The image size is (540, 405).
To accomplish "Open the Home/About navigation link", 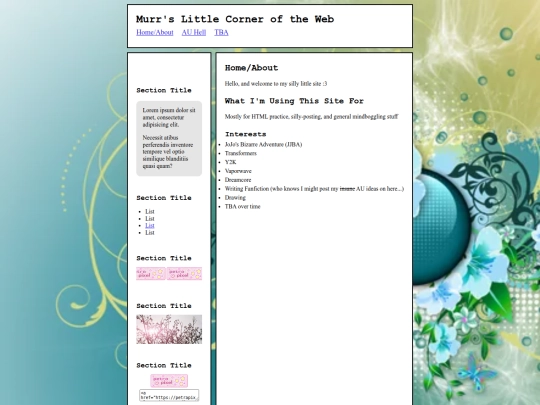I will 155,32.
